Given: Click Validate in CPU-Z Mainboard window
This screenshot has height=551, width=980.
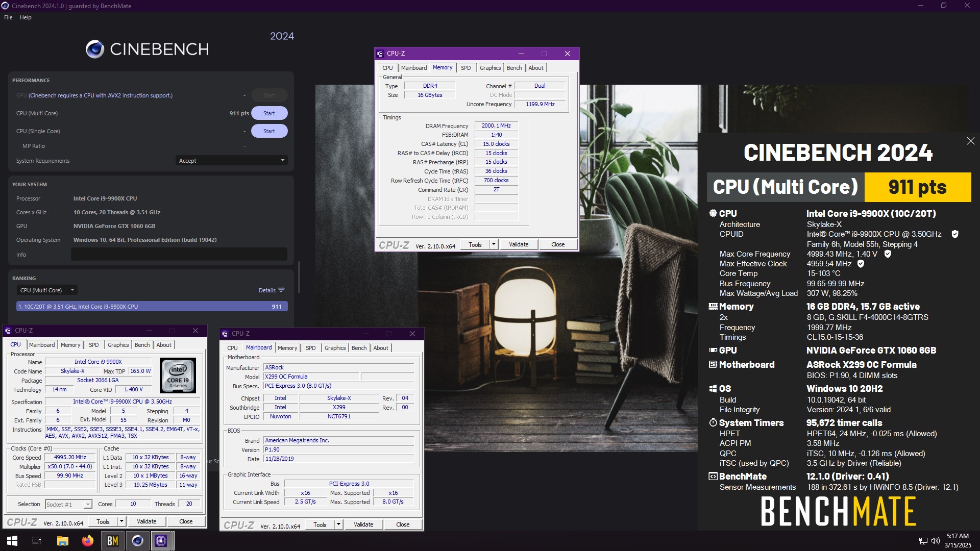Looking at the screenshot, I should (363, 524).
